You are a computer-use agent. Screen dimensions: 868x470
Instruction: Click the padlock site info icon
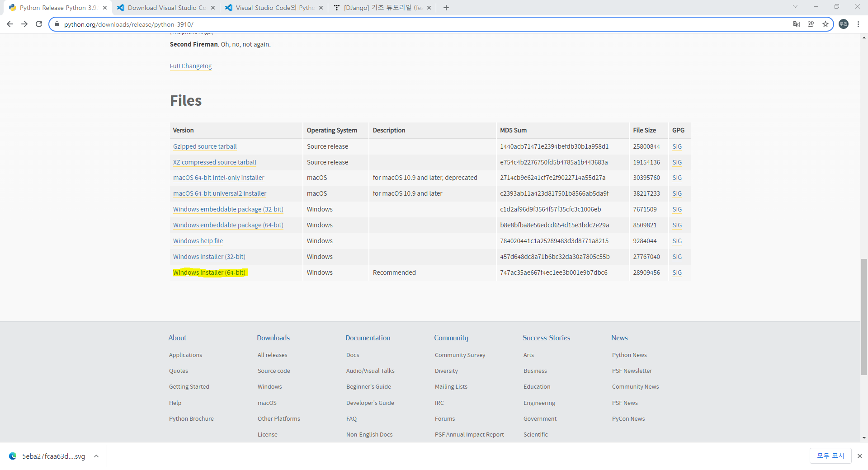[x=57, y=24]
